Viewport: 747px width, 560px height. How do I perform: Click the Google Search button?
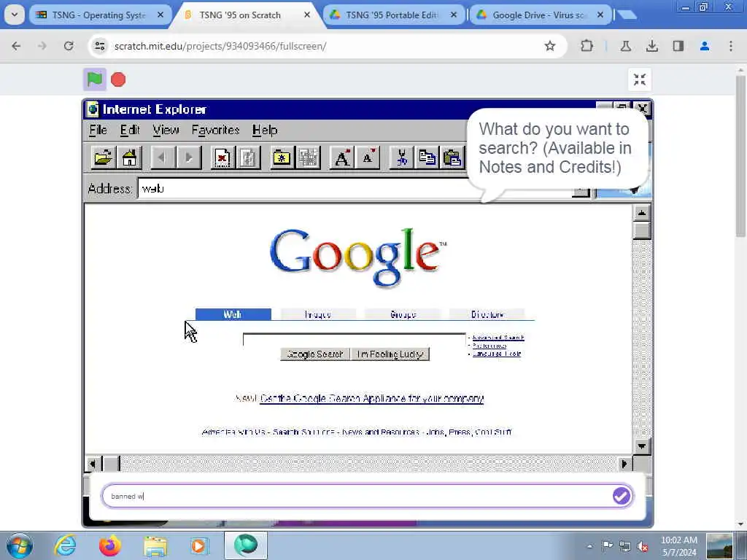(x=315, y=354)
